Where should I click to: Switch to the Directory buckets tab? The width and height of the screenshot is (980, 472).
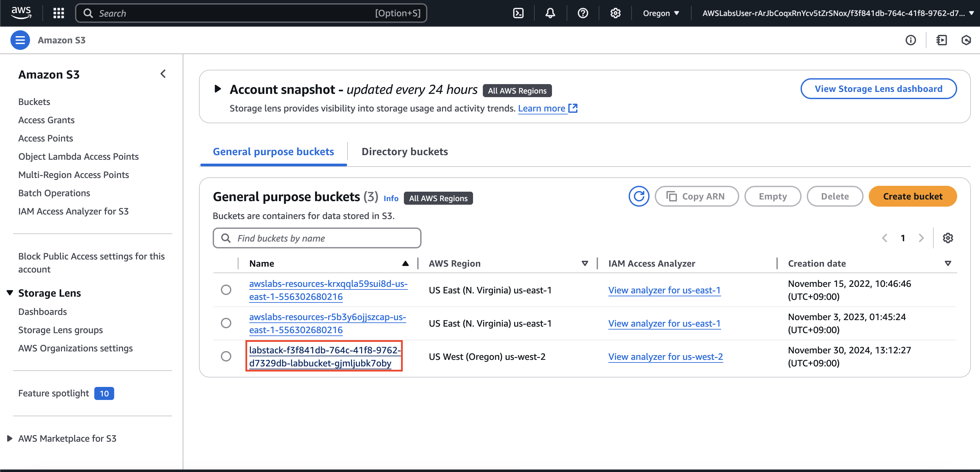tap(405, 152)
